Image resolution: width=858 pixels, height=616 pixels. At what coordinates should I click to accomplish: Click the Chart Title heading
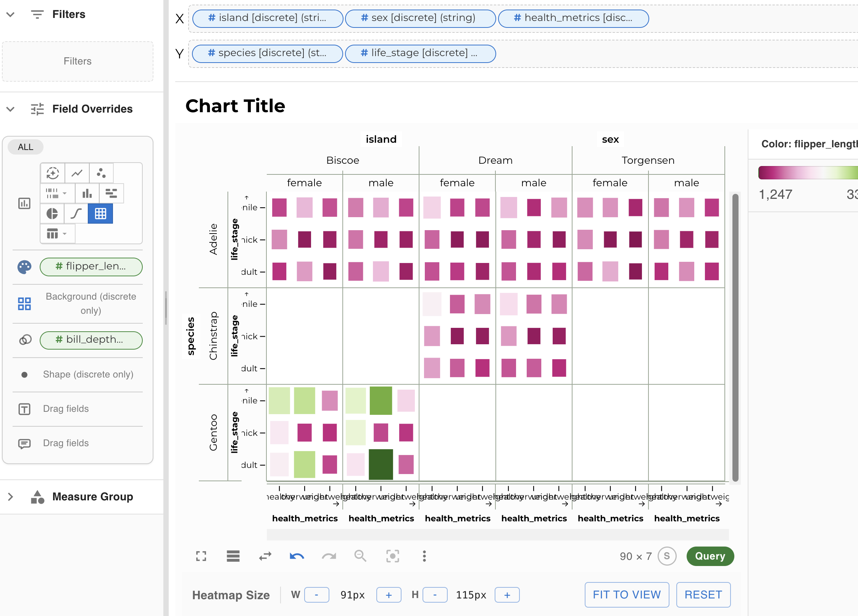click(x=235, y=106)
